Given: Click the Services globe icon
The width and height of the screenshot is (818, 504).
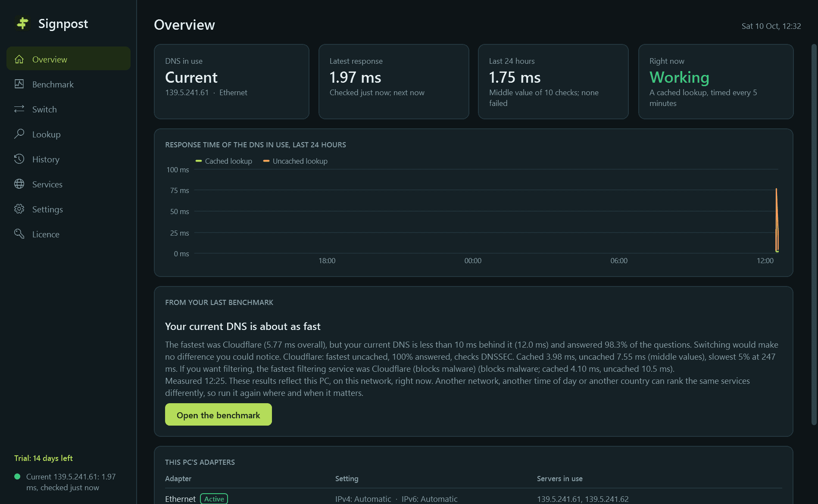Looking at the screenshot, I should (x=19, y=184).
